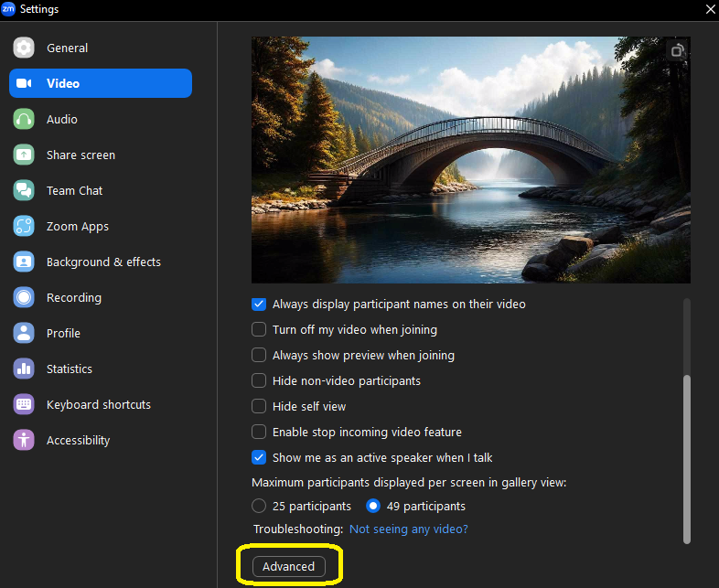Select the Recording icon
The image size is (719, 588).
tap(24, 297)
